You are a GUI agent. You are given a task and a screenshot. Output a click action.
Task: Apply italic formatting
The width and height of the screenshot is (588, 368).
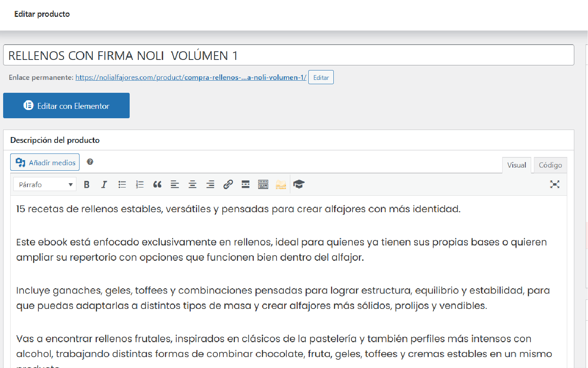click(x=104, y=184)
